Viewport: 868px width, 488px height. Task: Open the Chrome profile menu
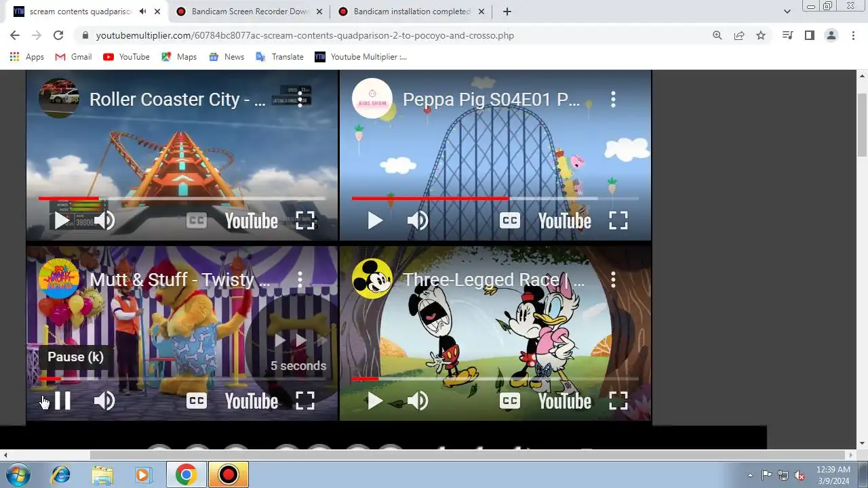click(x=831, y=35)
